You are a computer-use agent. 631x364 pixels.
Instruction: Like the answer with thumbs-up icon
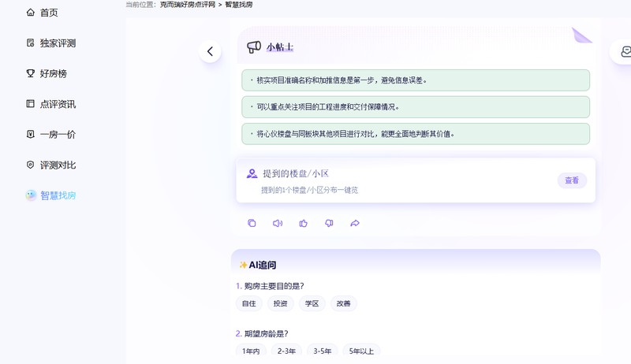pos(304,223)
